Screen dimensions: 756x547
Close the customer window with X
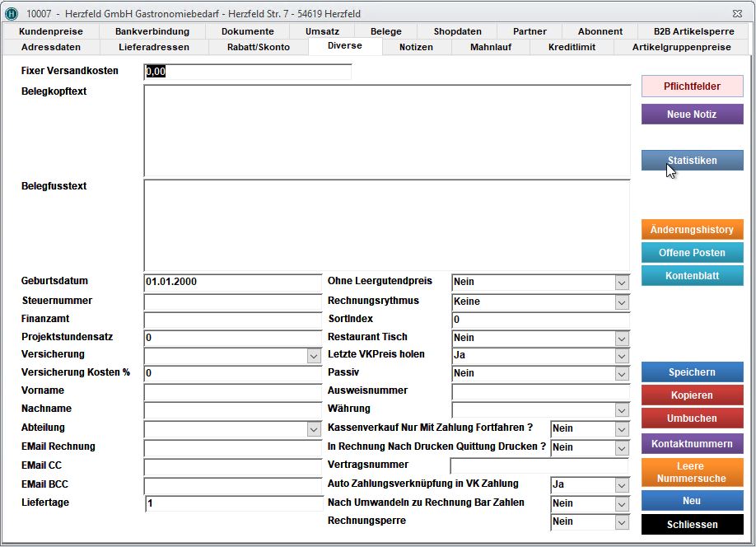pos(737,14)
